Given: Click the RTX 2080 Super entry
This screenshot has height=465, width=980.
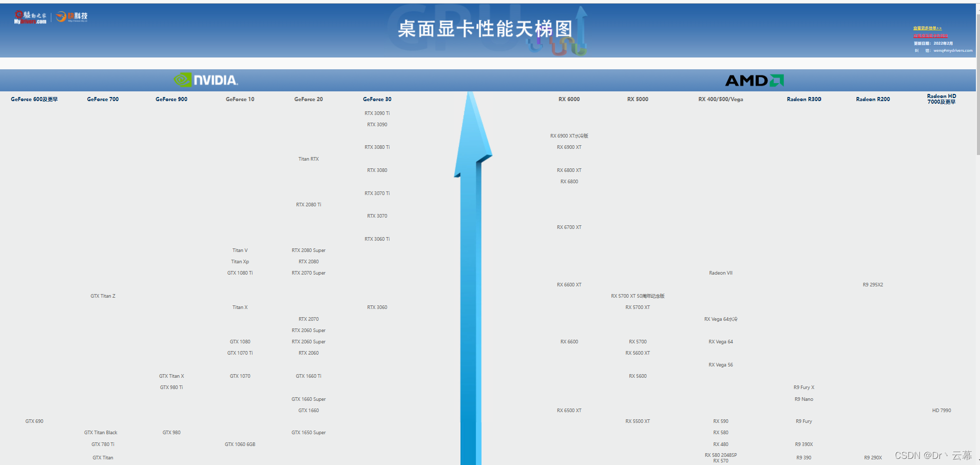Looking at the screenshot, I should (x=309, y=250).
